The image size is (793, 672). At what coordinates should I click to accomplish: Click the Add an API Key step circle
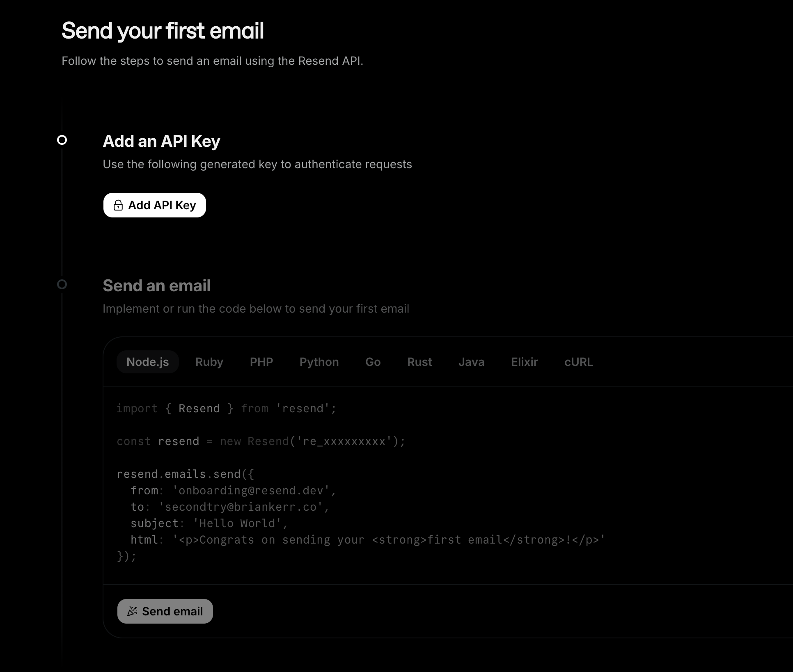pos(62,140)
